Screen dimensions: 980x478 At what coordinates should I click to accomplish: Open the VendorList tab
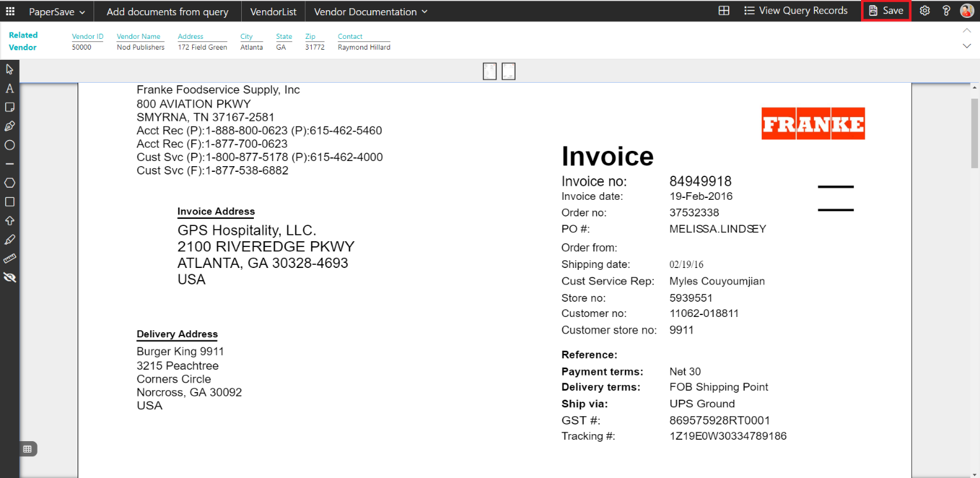(x=273, y=11)
